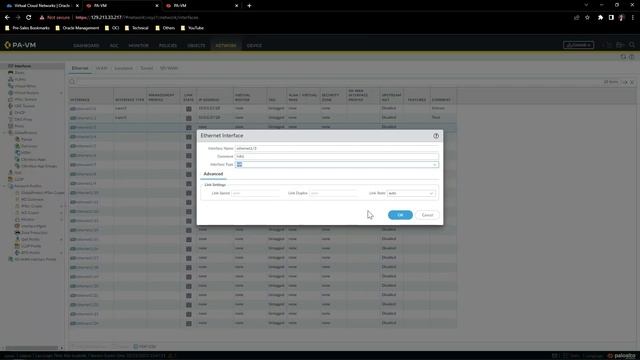Click the Interface Name field showing ethernet1/3
This screenshot has width=640, height=360.
[337, 149]
